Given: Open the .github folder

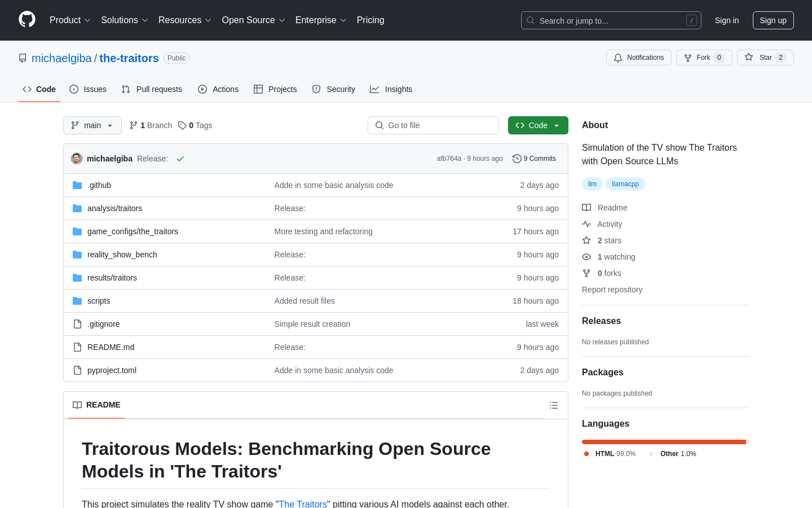Looking at the screenshot, I should [99, 185].
